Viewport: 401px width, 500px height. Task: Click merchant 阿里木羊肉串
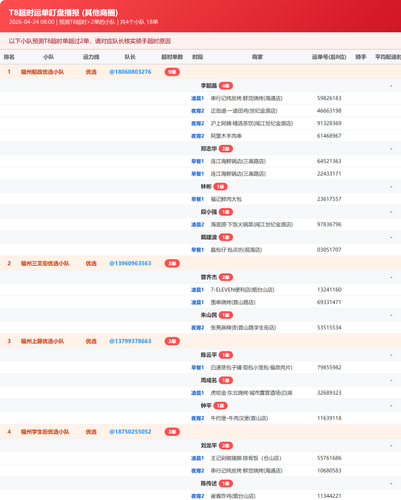[x=226, y=136]
